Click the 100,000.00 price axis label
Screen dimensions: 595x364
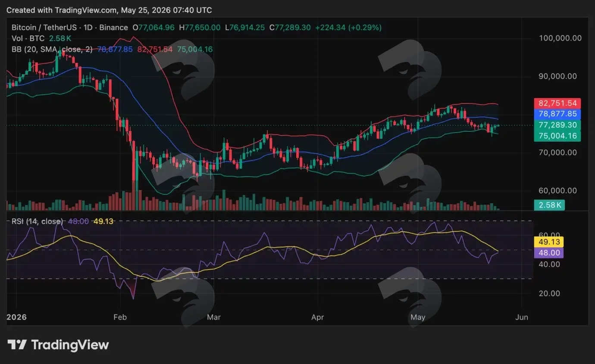560,38
